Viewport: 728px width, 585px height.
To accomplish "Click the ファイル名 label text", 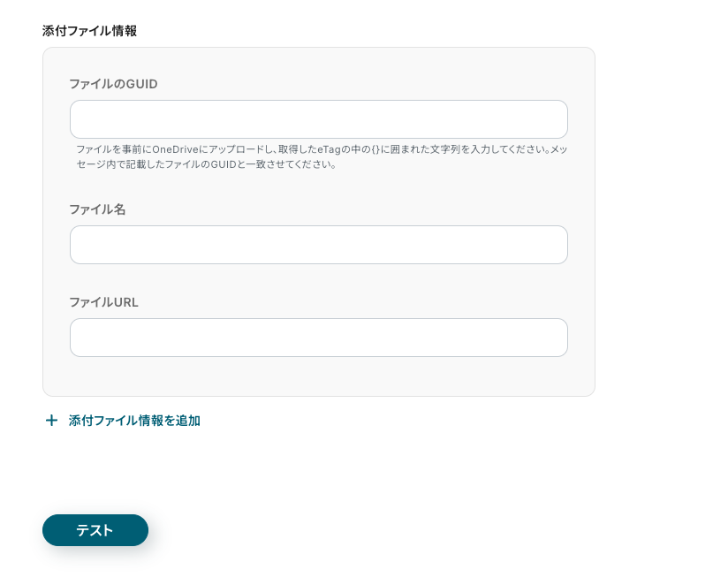I will [x=97, y=209].
